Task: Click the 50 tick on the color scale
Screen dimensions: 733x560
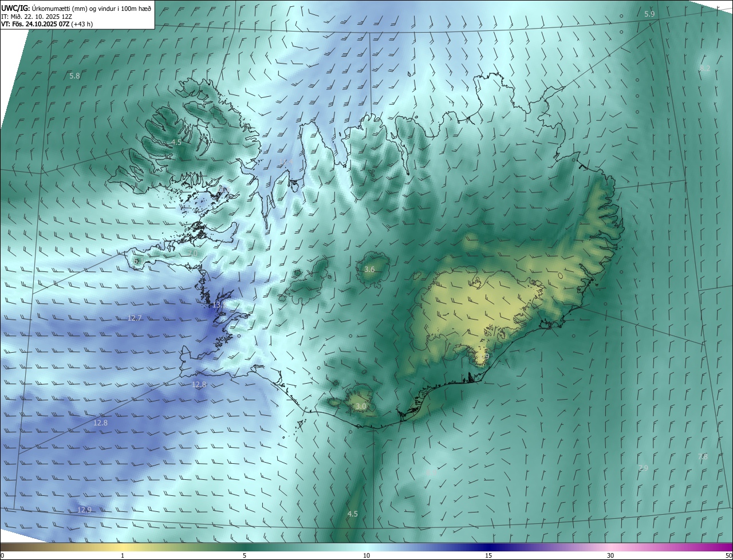Action: [728, 555]
